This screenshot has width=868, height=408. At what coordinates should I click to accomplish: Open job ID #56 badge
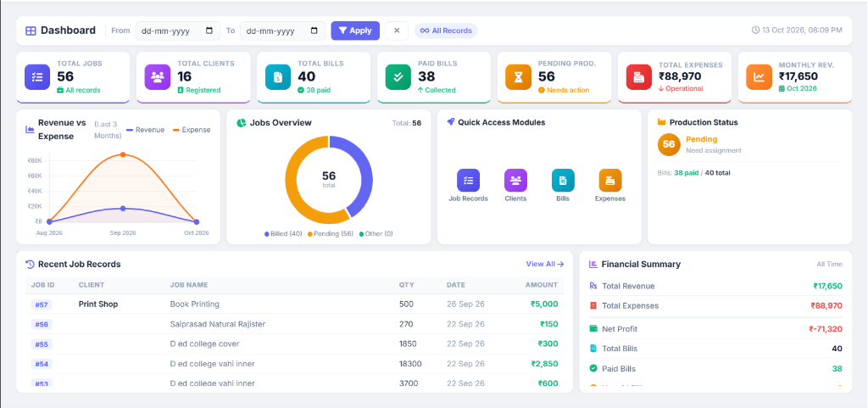(42, 324)
